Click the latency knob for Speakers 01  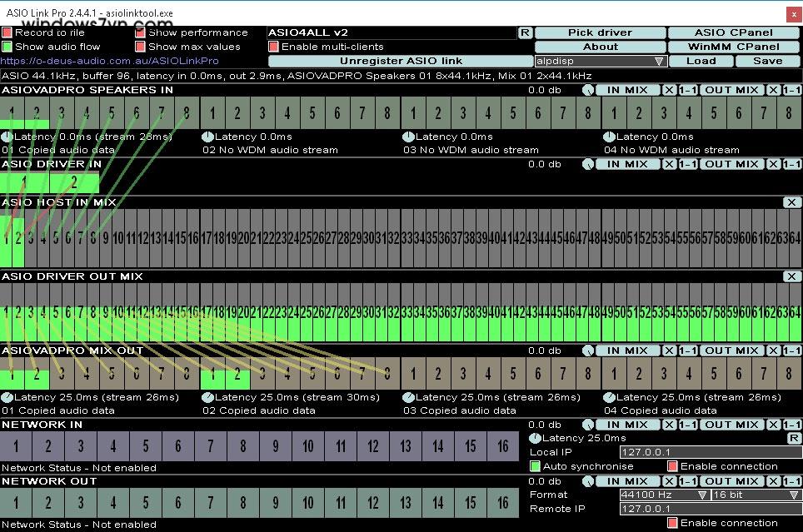click(x=7, y=137)
